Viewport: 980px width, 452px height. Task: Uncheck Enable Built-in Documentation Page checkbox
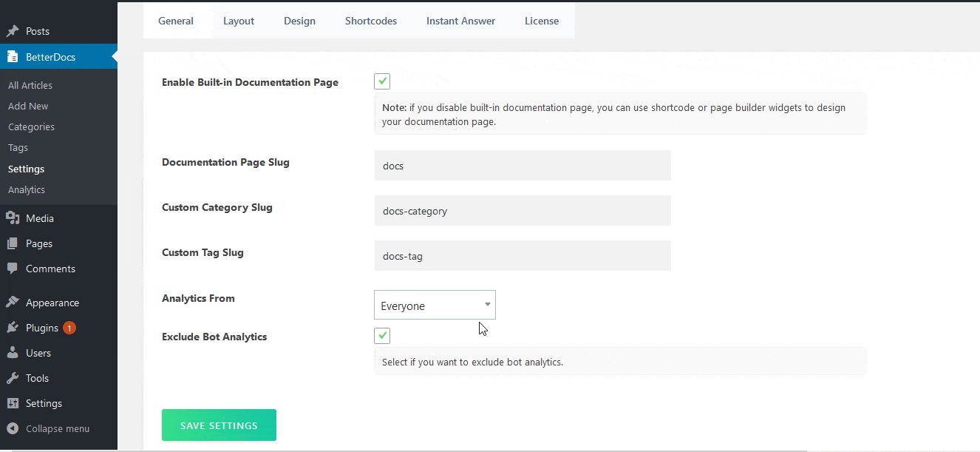click(x=382, y=81)
